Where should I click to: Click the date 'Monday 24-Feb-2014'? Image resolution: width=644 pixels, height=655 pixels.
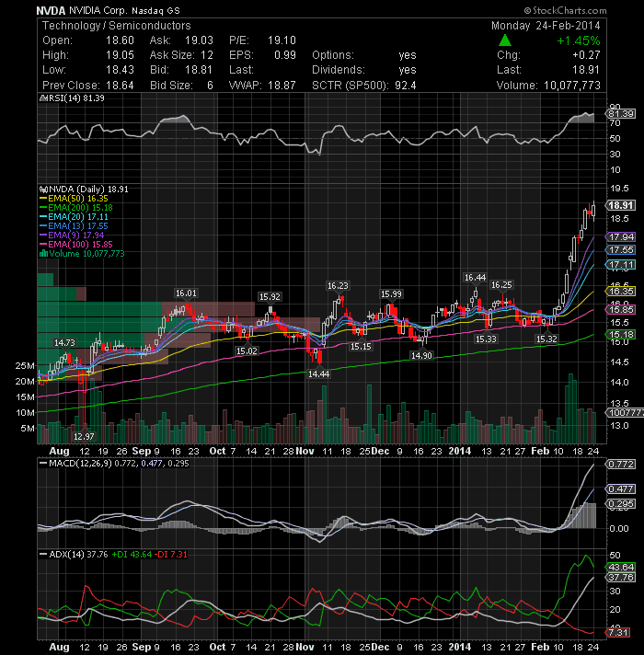pyautogui.click(x=546, y=26)
